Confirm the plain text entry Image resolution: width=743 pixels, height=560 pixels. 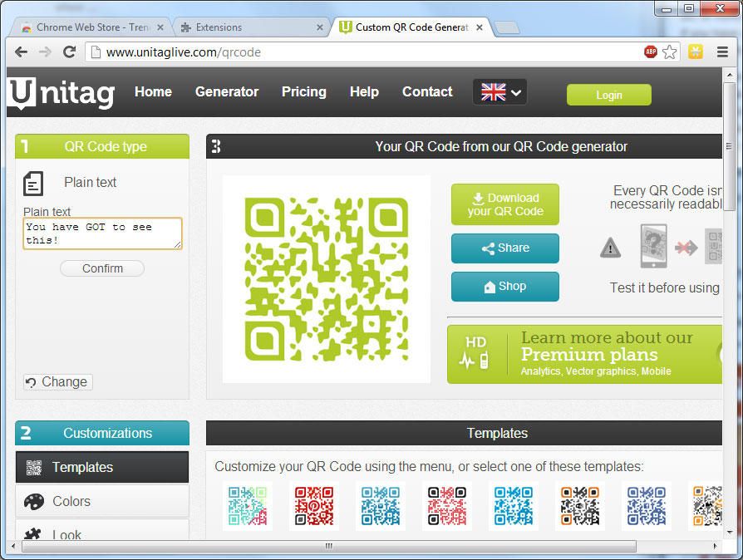point(102,268)
